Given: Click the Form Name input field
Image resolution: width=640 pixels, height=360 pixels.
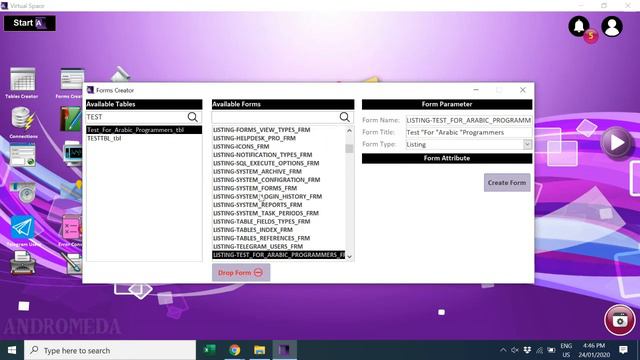Looking at the screenshot, I should (x=469, y=120).
